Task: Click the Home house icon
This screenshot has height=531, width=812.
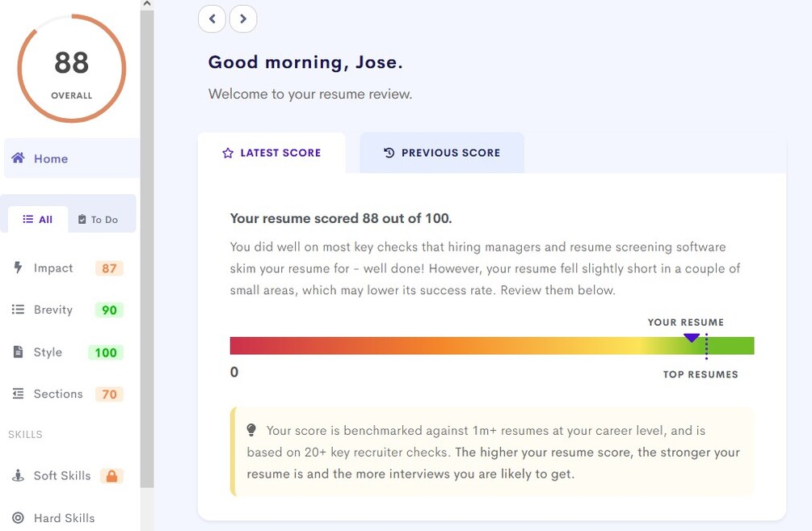Action: (x=18, y=158)
